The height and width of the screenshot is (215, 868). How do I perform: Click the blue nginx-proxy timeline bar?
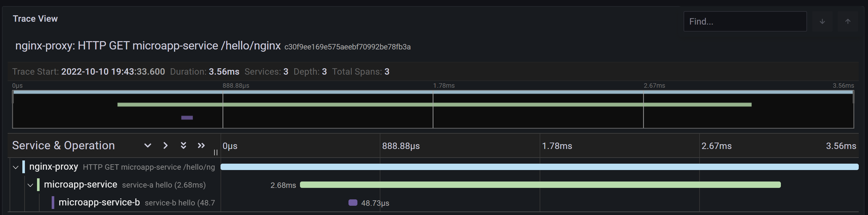click(539, 167)
